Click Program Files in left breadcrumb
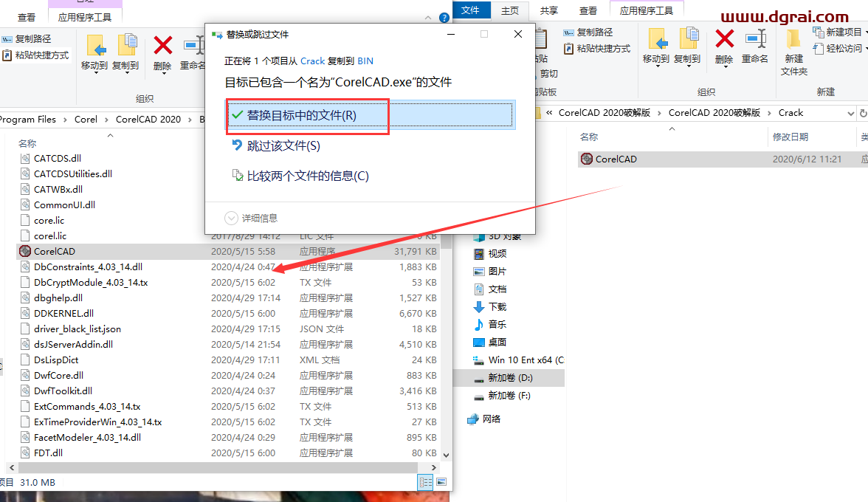The width and height of the screenshot is (868, 502). pos(28,119)
